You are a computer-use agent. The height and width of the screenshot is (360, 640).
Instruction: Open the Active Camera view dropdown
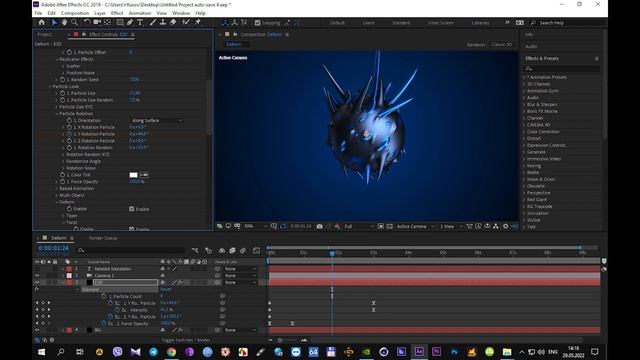[x=415, y=226]
